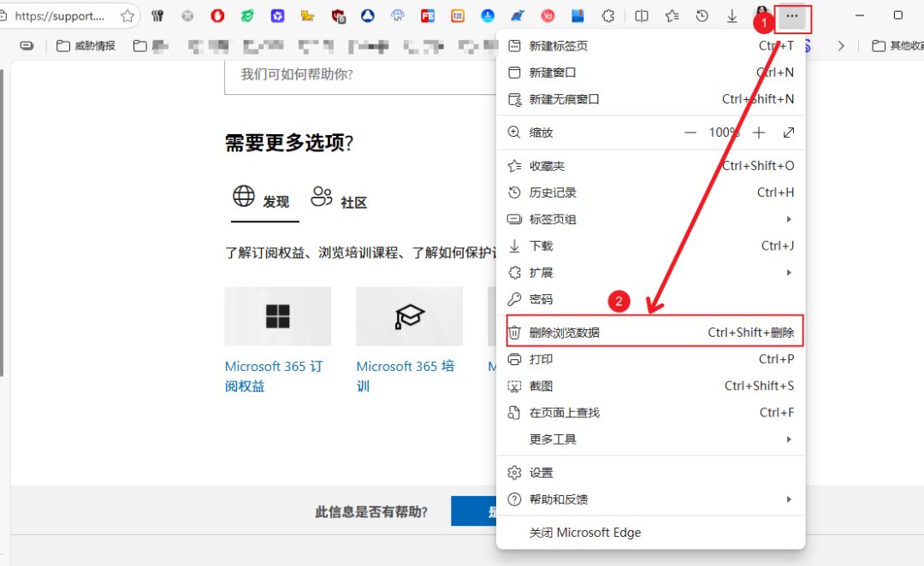Expand the 扩展 submenu
The width and height of the screenshot is (924, 566).
[x=650, y=273]
